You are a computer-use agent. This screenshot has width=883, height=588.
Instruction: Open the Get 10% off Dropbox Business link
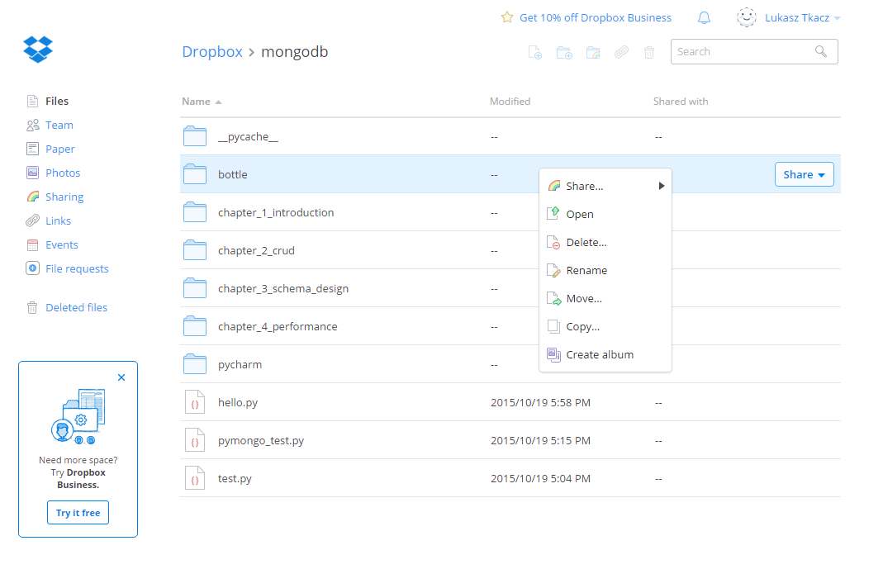click(x=596, y=17)
